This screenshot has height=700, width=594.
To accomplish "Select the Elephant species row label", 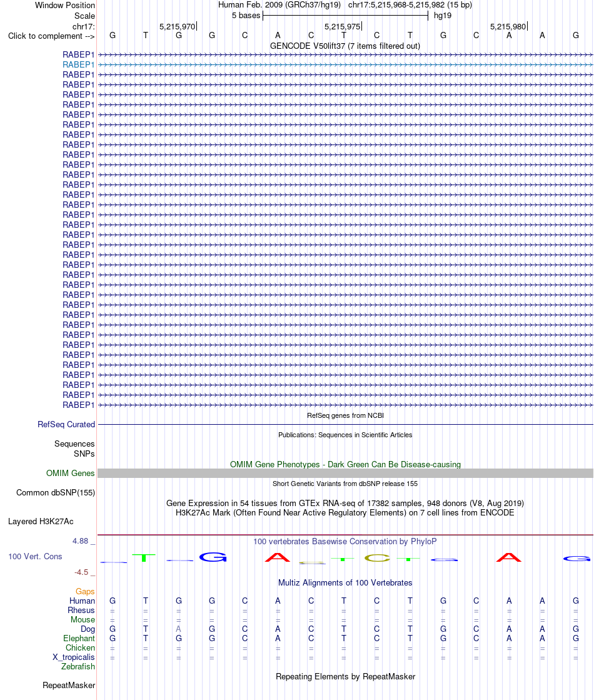I will [x=79, y=639].
